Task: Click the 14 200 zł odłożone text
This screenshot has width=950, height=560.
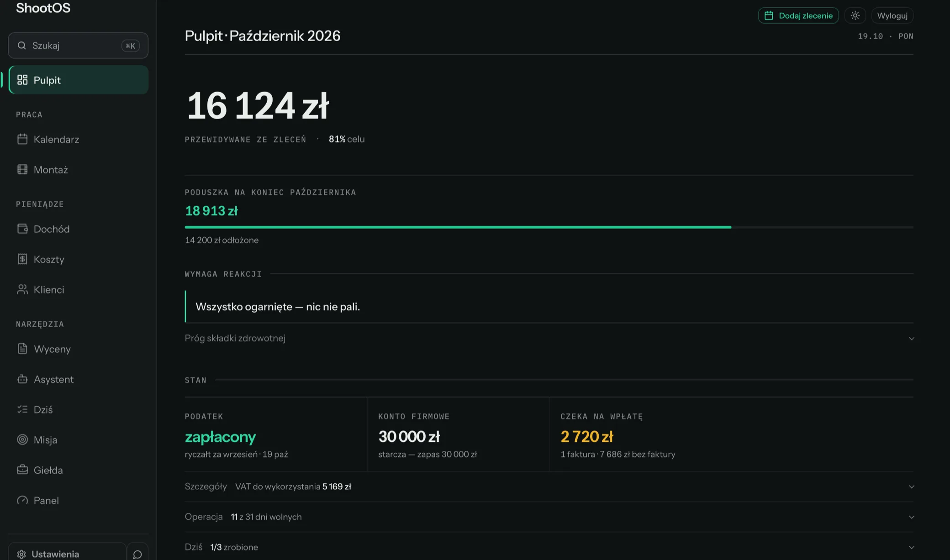Action: pyautogui.click(x=222, y=240)
